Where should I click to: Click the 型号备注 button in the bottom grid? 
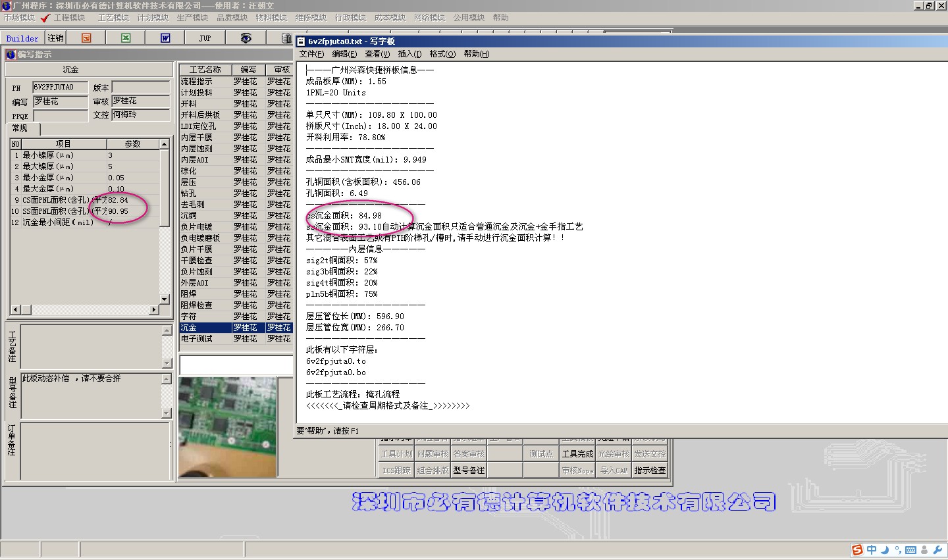pyautogui.click(x=469, y=470)
